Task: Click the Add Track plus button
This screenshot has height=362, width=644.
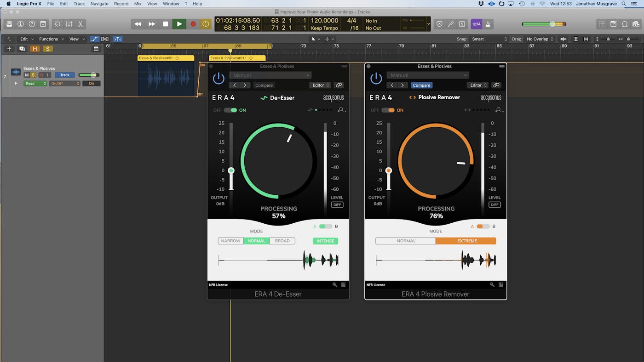Action: (9, 49)
